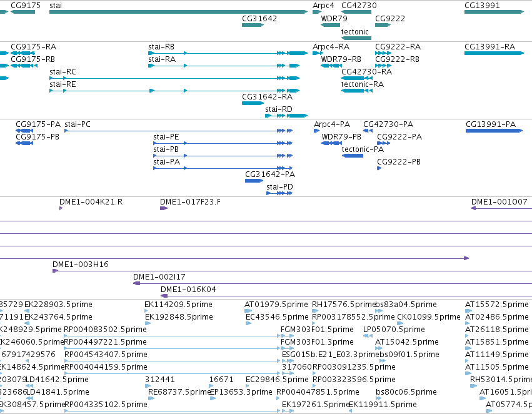Open EST EK192848.5prime
Screen dimensions: 532x414
[179, 317]
